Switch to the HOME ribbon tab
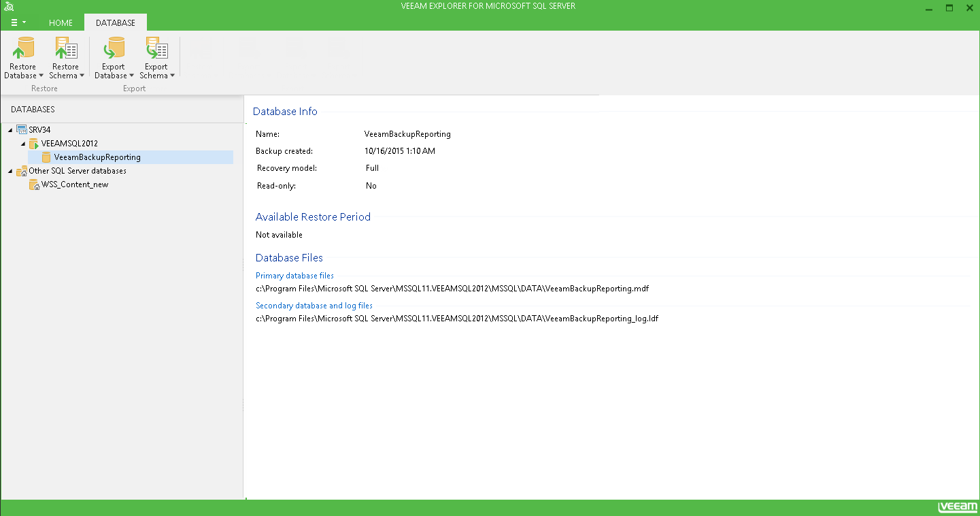Screen dimensions: 980x516 (61, 22)
